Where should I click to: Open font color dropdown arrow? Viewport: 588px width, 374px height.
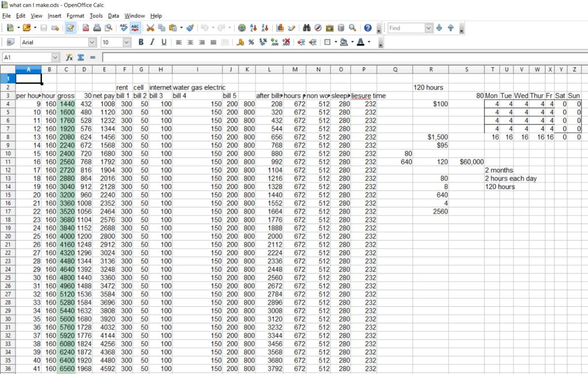[x=369, y=42]
